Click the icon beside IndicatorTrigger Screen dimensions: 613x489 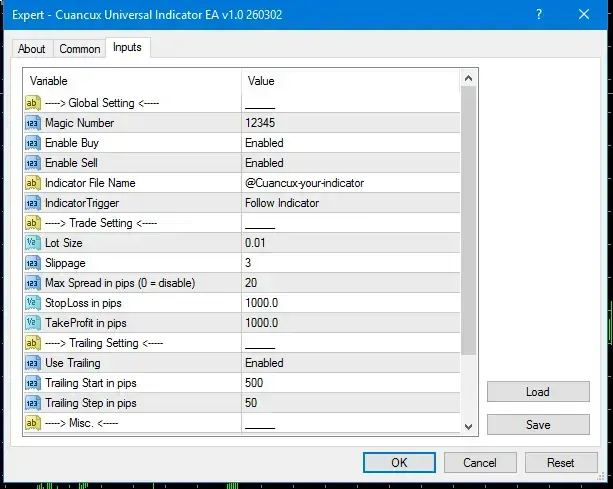coord(32,203)
